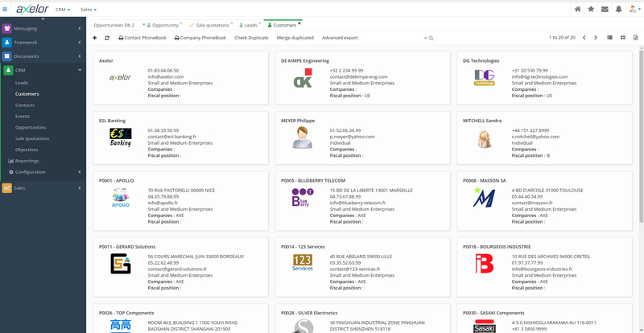The image size is (644, 333).
Task: Open Objectives in CRM sidebar
Action: pos(27,150)
